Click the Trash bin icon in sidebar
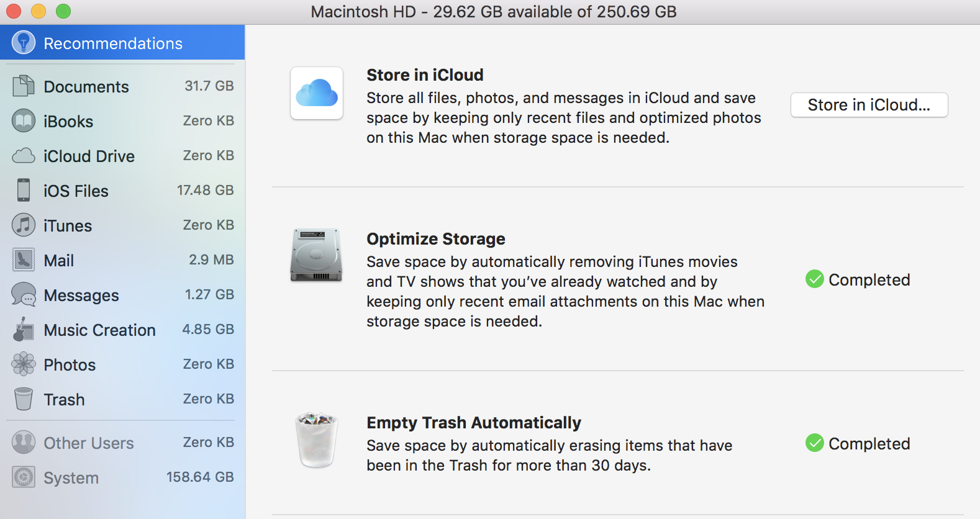 [24, 399]
